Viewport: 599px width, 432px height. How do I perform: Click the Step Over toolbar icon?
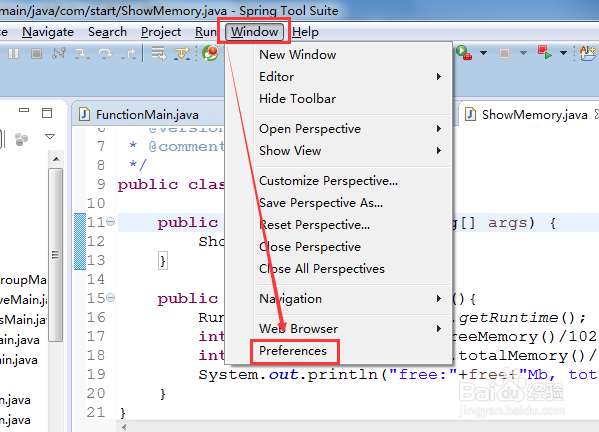click(x=105, y=53)
